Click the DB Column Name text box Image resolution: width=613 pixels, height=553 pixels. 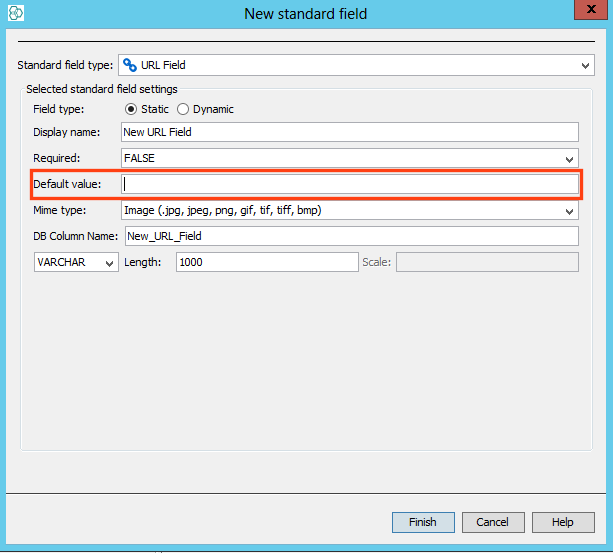[x=350, y=236]
